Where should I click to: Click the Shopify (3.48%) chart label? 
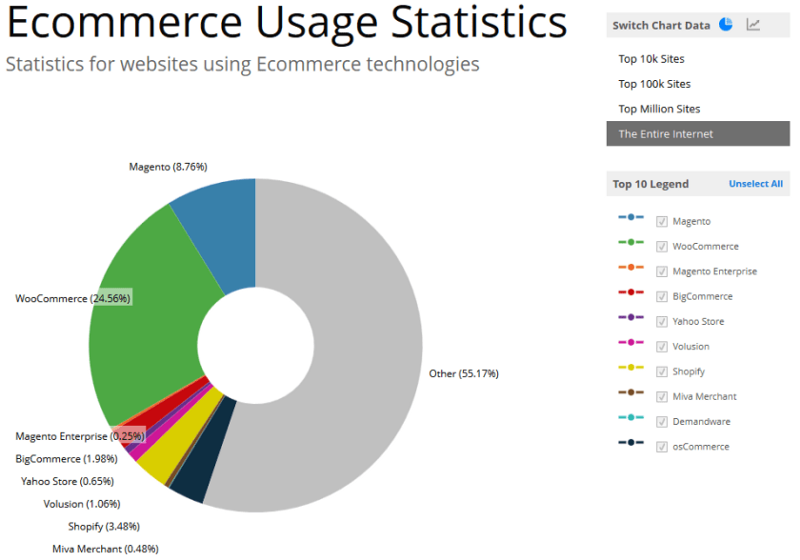click(x=104, y=526)
